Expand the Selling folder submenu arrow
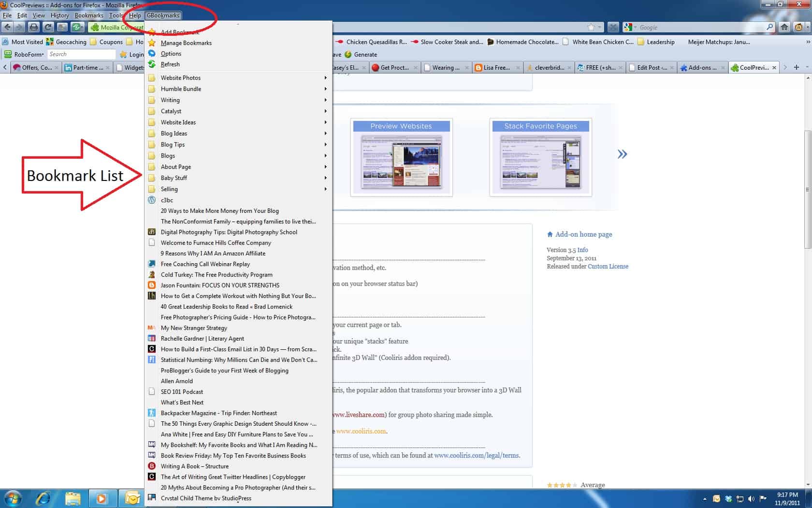Screen dimensions: 812x508 326,189
